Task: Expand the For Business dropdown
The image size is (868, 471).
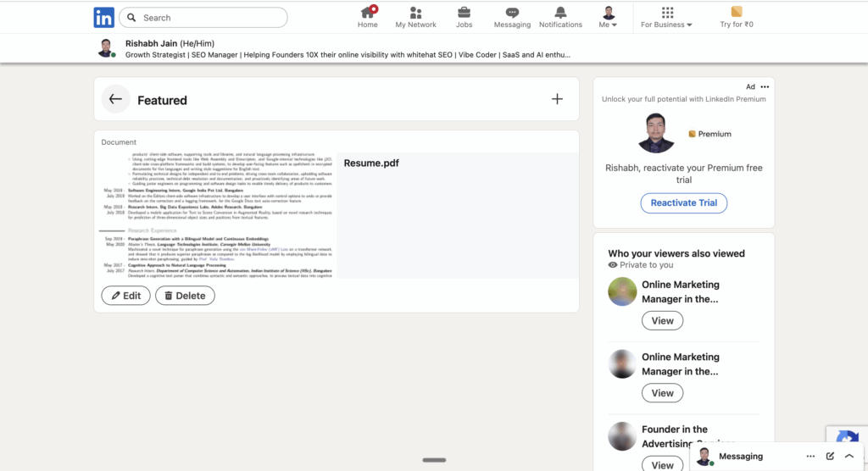Action: pyautogui.click(x=667, y=18)
